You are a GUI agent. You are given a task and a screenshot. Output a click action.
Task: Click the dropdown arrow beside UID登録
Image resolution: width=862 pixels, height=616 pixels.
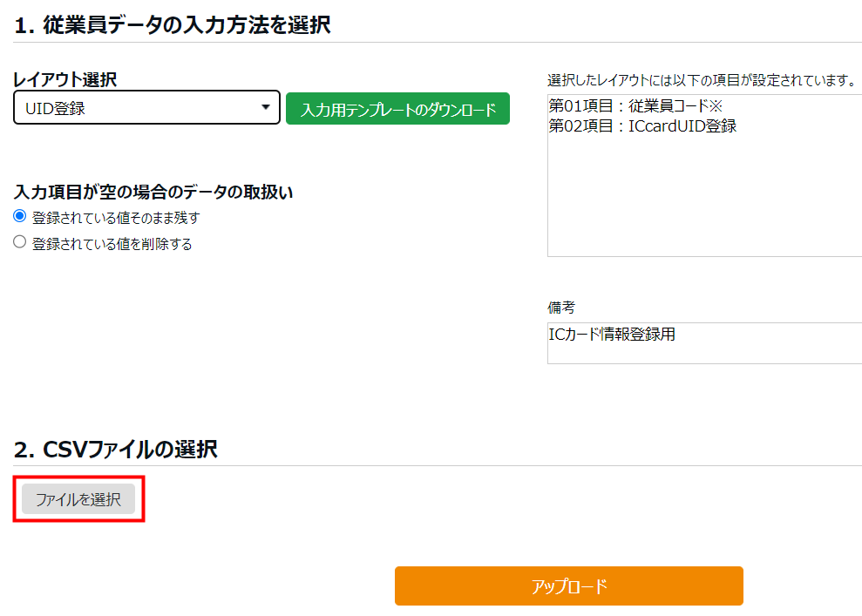[266, 107]
